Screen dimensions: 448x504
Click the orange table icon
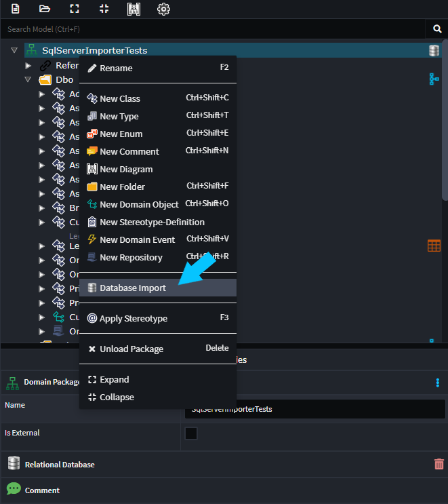(x=434, y=246)
